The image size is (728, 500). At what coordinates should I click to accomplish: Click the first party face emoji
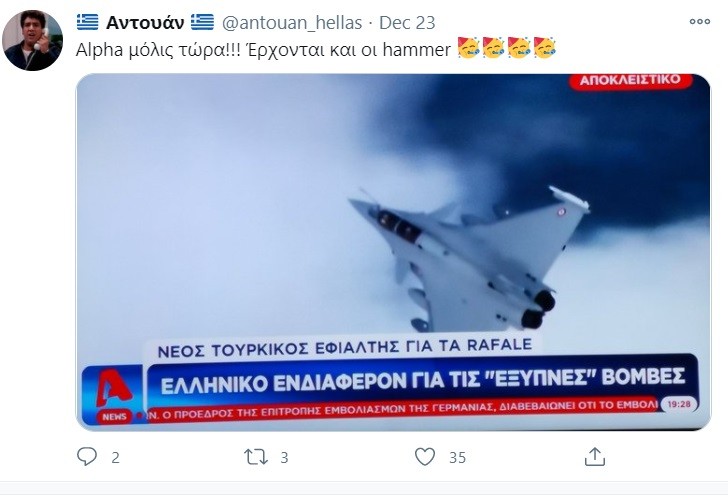[468, 47]
